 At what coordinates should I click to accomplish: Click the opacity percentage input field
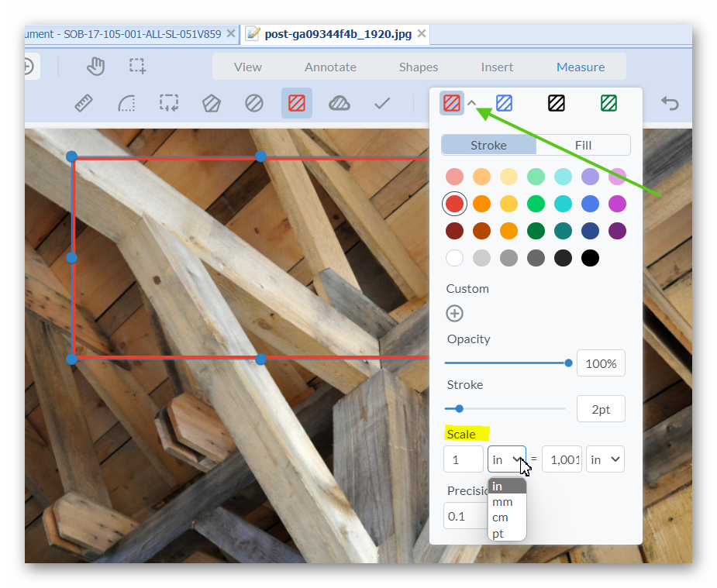[x=601, y=363]
